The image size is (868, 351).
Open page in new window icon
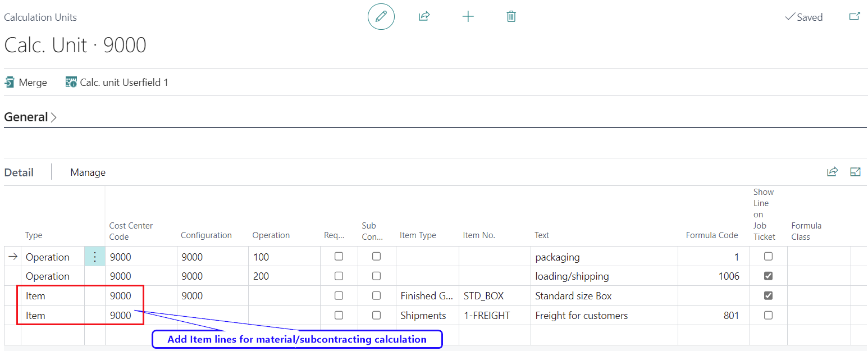[x=854, y=17]
